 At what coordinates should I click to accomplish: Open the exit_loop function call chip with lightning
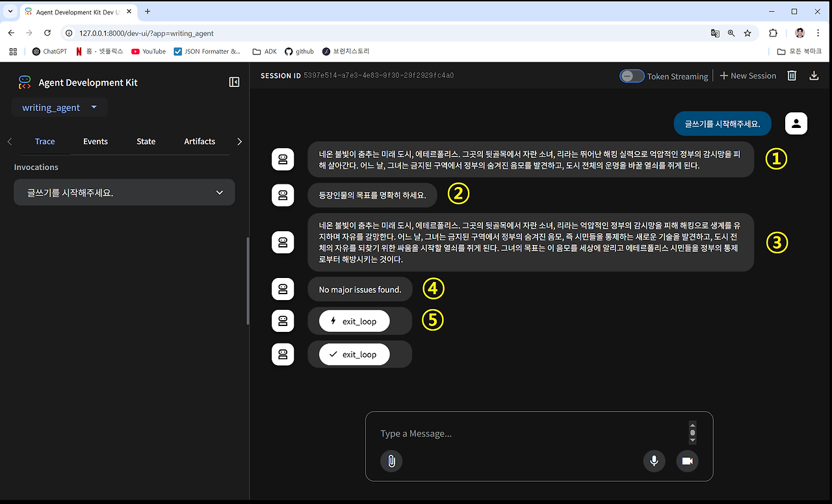[354, 321]
